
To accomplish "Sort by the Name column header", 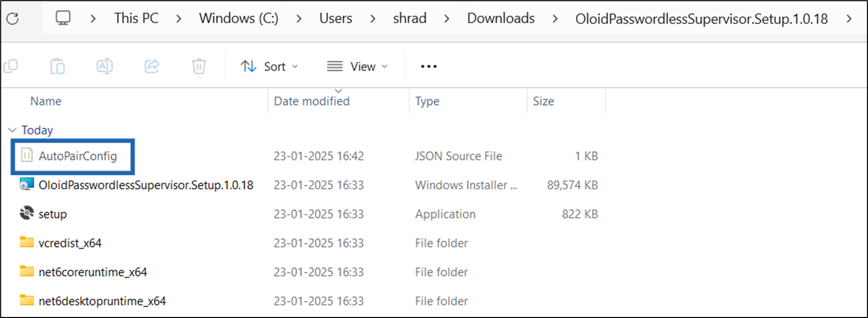I will click(x=46, y=101).
